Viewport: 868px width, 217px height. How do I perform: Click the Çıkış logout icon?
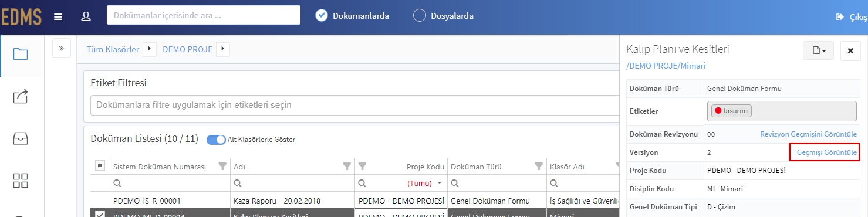click(840, 17)
